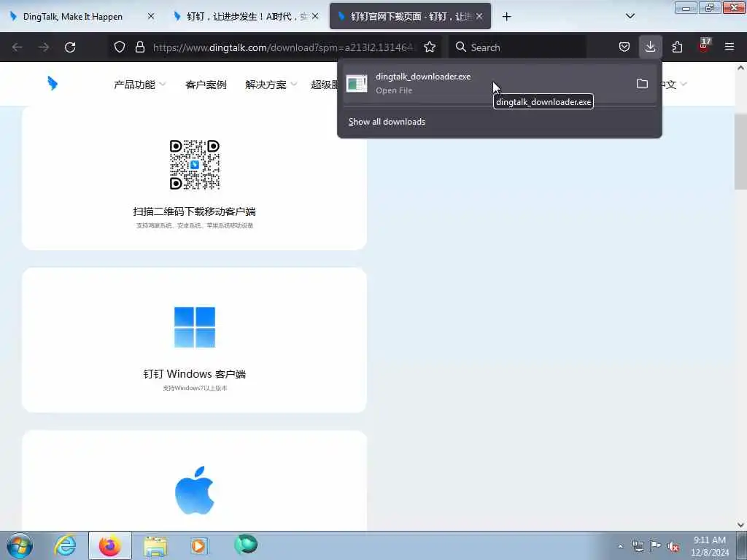Open the Firefox hamburger menu
The image size is (747, 560).
tap(729, 47)
